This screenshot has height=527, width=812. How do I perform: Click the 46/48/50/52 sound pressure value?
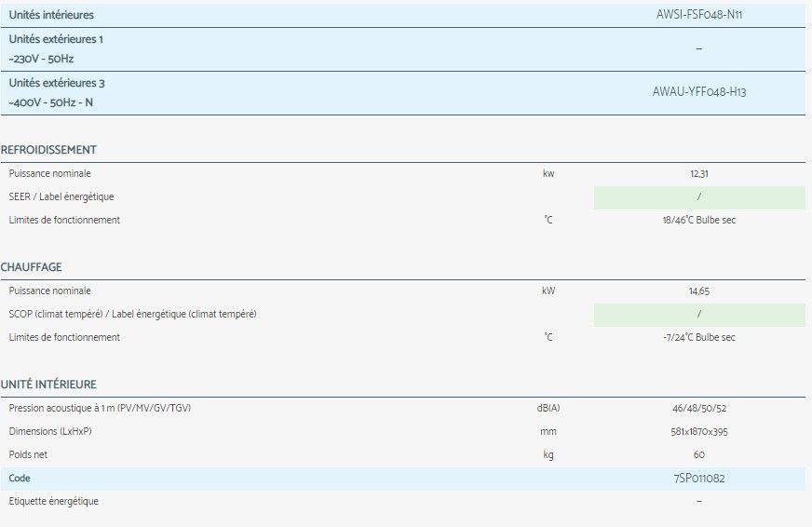(698, 409)
